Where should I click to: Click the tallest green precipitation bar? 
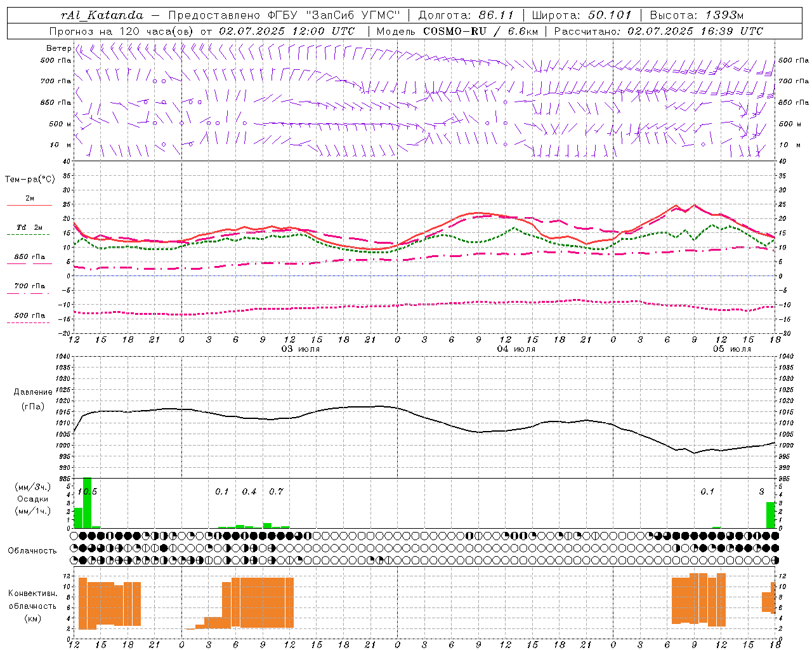coord(88,503)
